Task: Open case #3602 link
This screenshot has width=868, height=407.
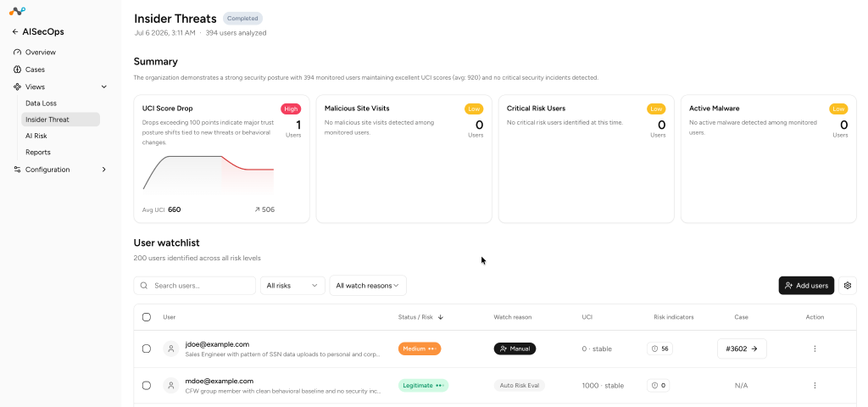Action: [x=742, y=348]
